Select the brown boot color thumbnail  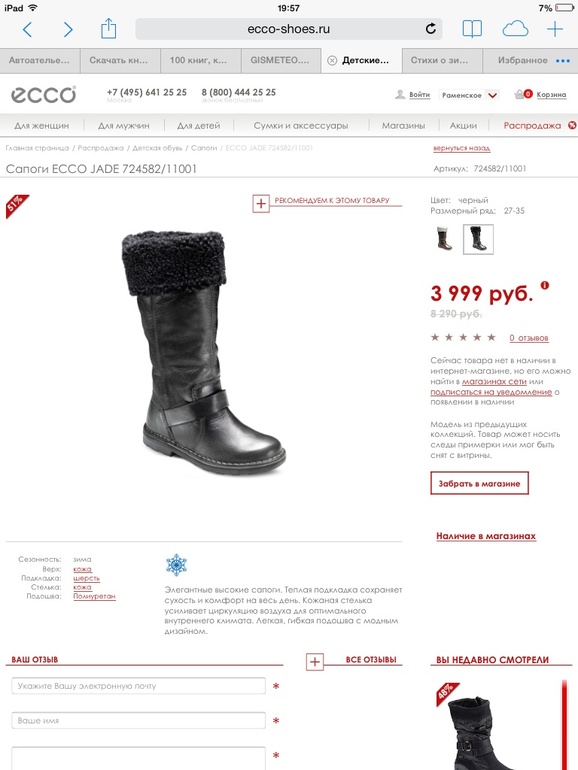click(x=444, y=239)
